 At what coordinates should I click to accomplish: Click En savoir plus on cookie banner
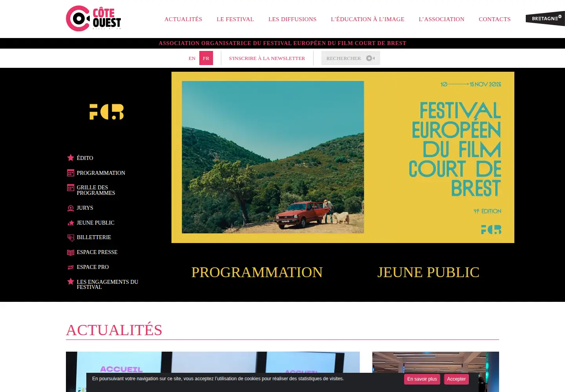tap(422, 379)
